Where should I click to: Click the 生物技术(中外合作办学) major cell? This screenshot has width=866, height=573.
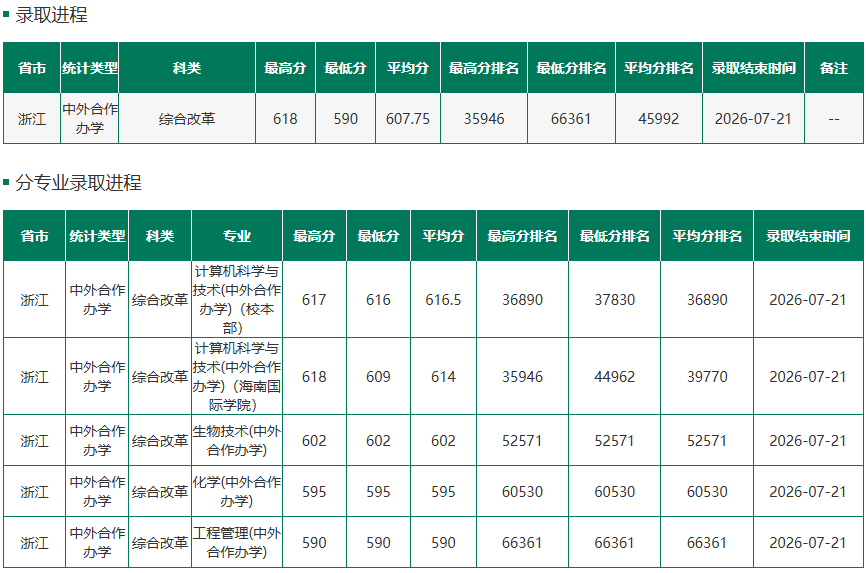[237, 440]
